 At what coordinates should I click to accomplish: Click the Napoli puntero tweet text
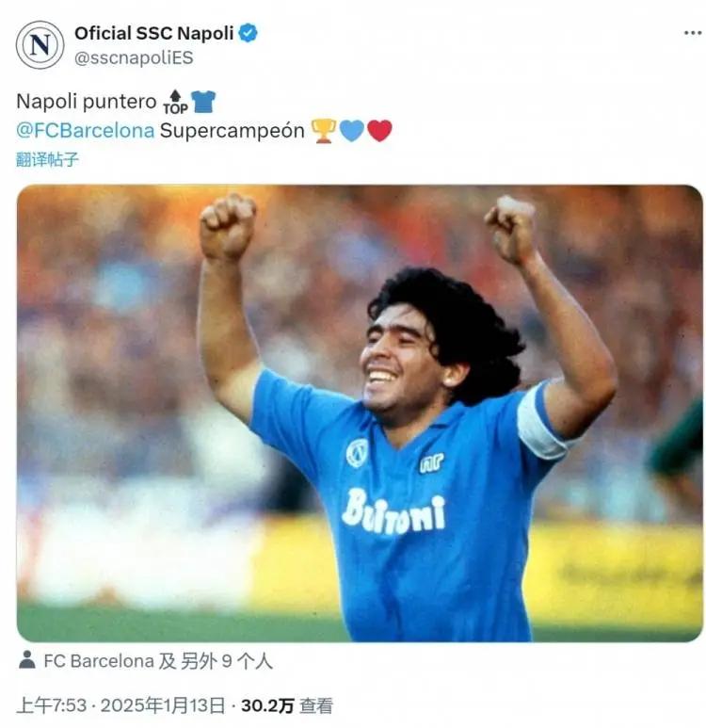87,102
